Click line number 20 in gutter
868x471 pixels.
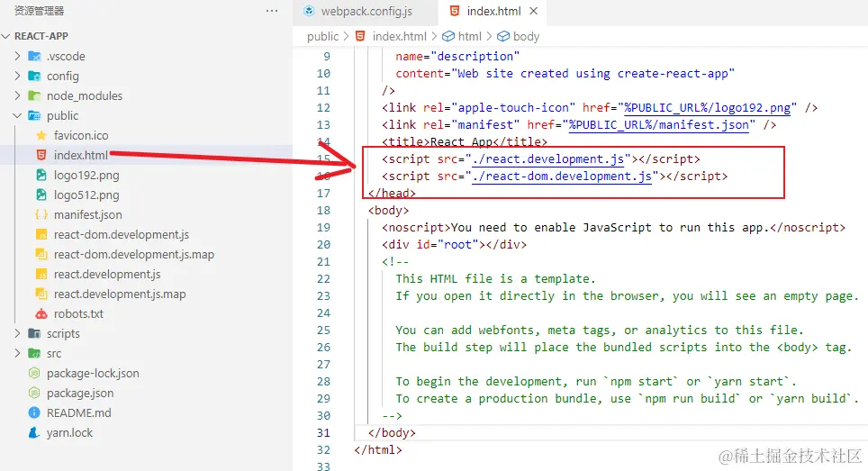coord(324,245)
